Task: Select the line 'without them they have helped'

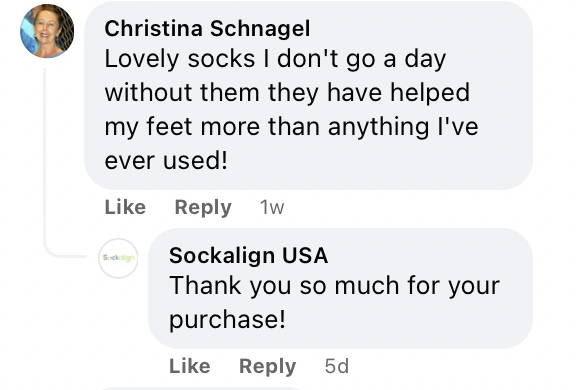Action: tap(287, 93)
